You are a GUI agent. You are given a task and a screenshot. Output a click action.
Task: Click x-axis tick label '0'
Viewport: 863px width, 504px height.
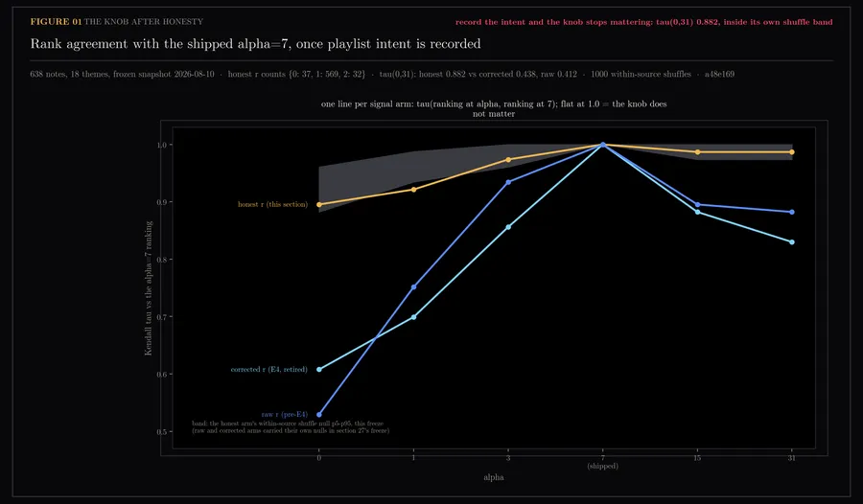click(319, 458)
